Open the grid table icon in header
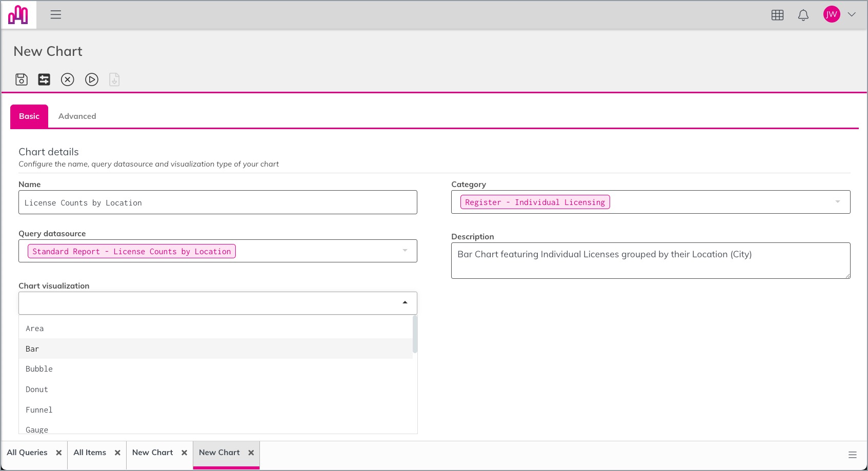Screen dimensions: 868x471 click(777, 15)
